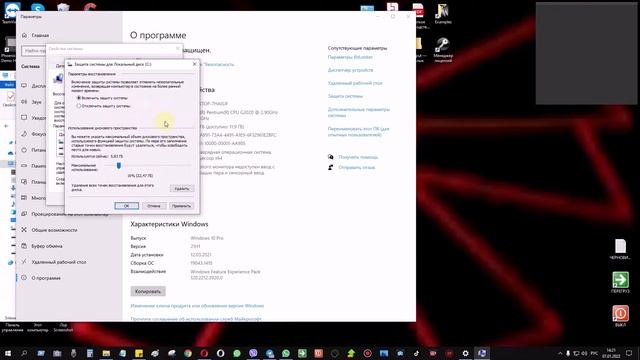
Task: Click the Get help link
Action: click(358, 157)
